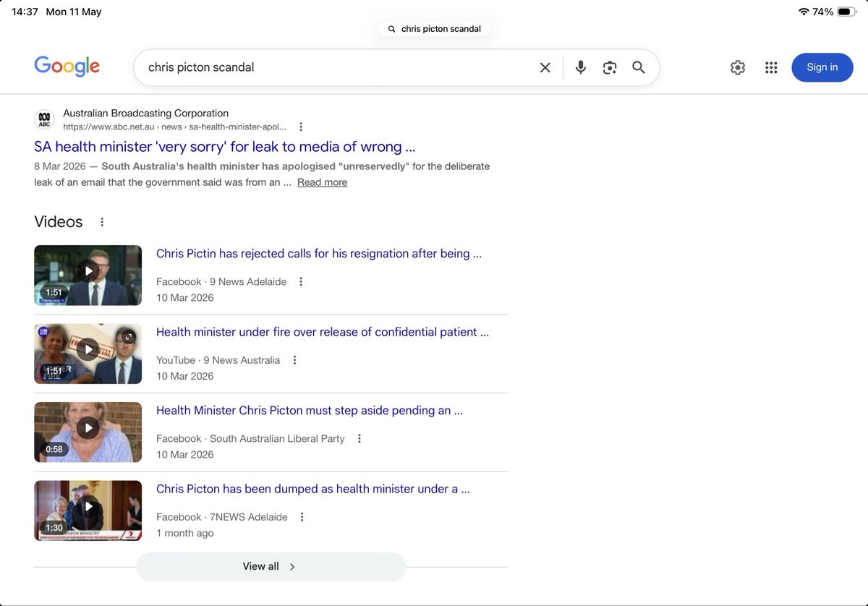The width and height of the screenshot is (868, 606).
Task: Open options for 7NEWS Adelaide video
Action: [x=302, y=517]
